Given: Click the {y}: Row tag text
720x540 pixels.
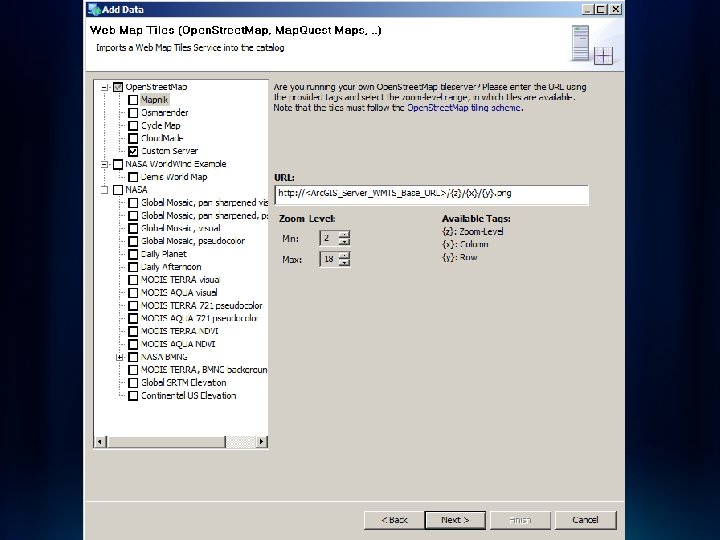Looking at the screenshot, I should point(460,257).
